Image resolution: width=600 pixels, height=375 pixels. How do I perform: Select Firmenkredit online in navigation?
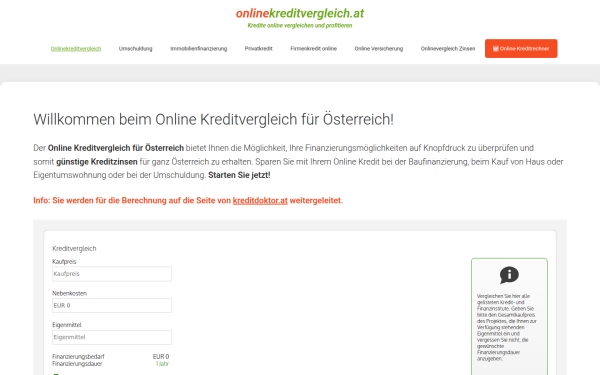click(x=313, y=49)
